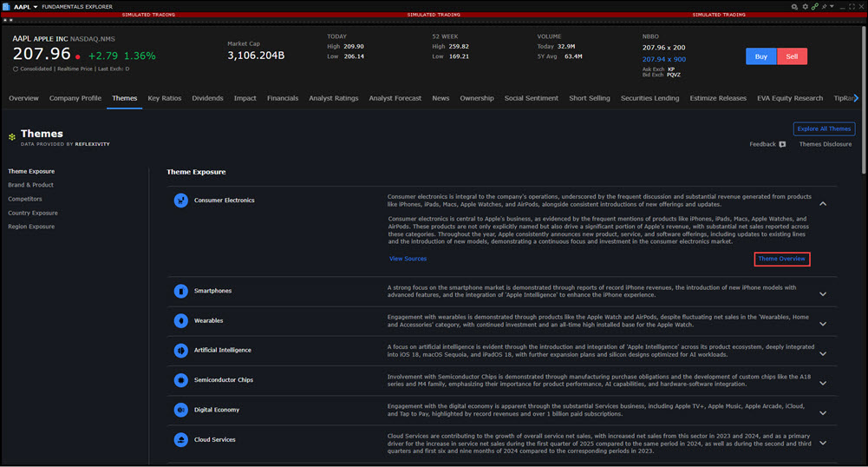Click the Market Cap value 3,106.204B
Viewport: 868px width, 467px height.
pos(257,56)
